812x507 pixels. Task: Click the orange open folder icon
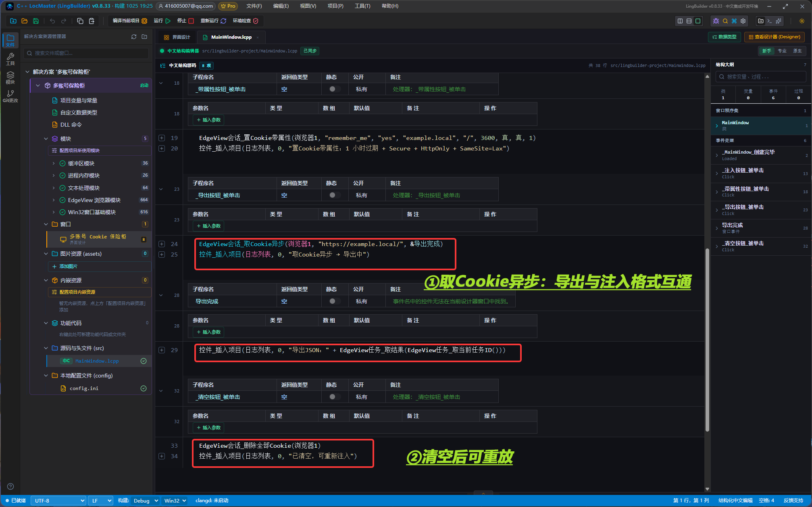(25, 21)
